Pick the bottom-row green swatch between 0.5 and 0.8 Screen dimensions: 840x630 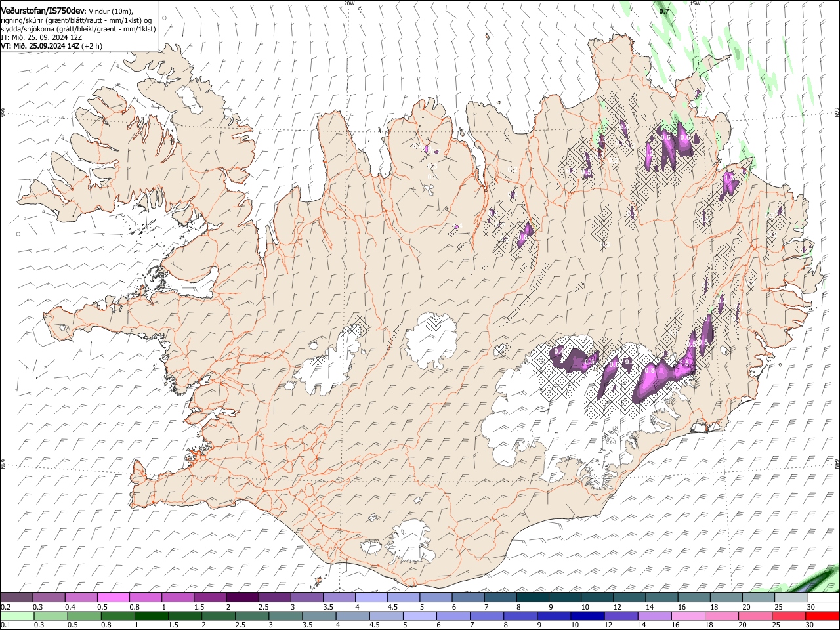click(85, 616)
